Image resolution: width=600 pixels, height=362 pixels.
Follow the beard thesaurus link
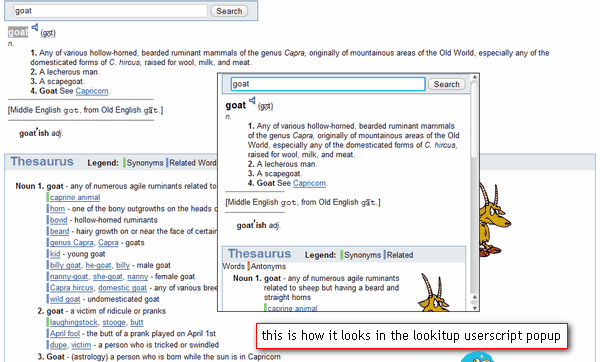[59, 231]
